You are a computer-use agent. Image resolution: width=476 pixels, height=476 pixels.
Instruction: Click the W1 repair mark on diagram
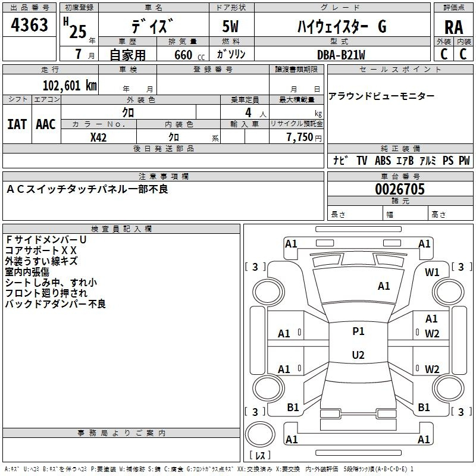click(432, 273)
